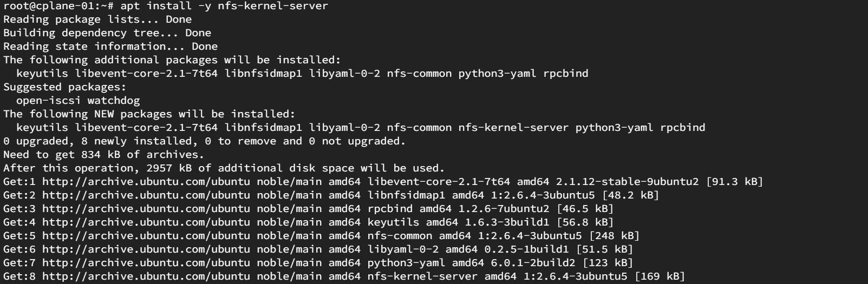The height and width of the screenshot is (284, 868).
Task: Click the '[248 kB]' size on Get:5 line
Action: [x=614, y=236]
